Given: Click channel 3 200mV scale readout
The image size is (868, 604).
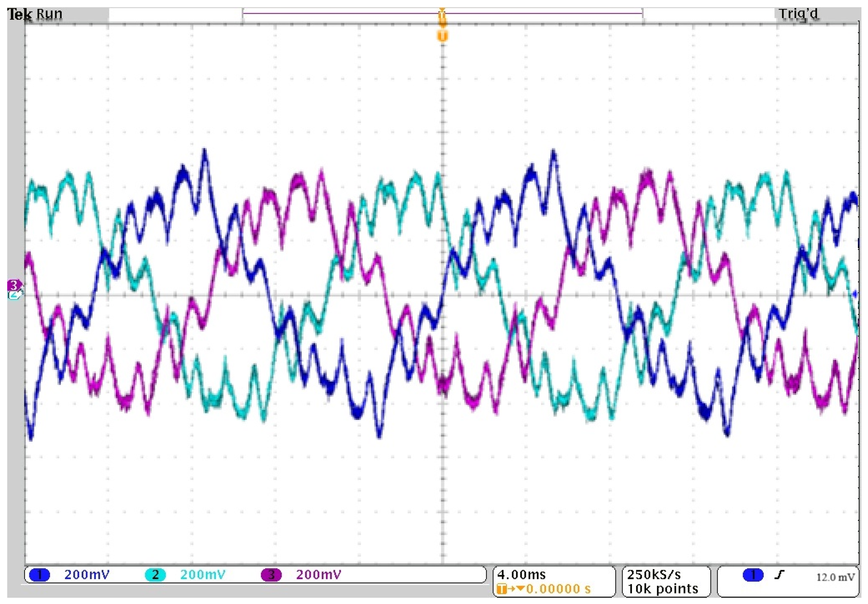Looking at the screenshot, I should tap(318, 575).
